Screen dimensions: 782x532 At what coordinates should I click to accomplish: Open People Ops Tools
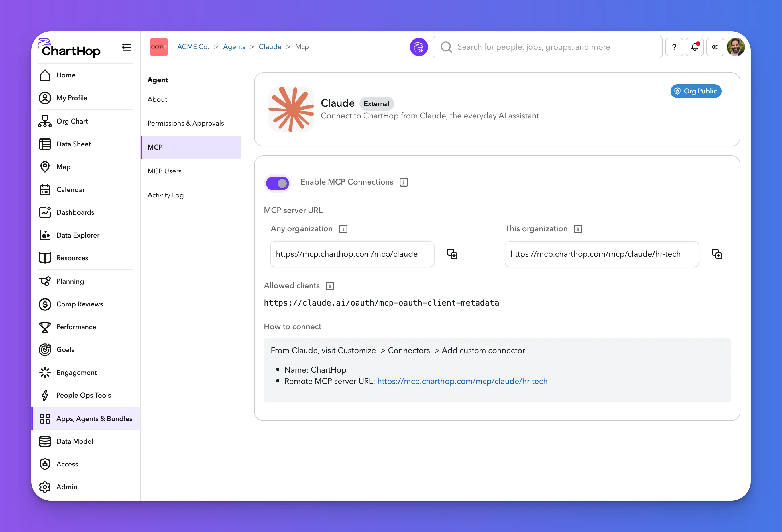click(x=86, y=395)
